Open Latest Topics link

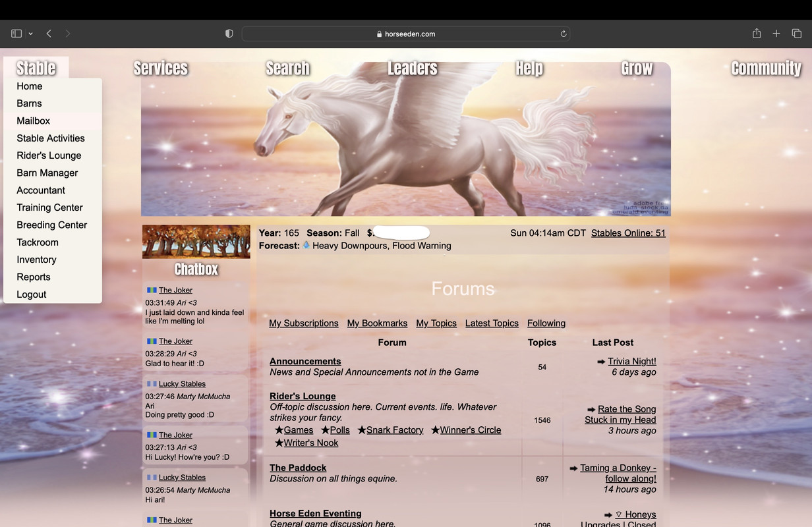click(492, 323)
